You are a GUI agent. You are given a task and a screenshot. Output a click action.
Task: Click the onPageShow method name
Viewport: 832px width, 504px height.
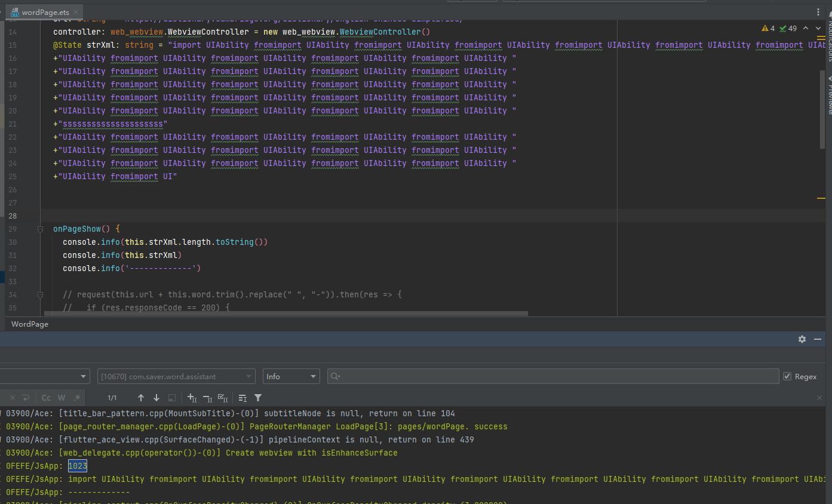(77, 229)
